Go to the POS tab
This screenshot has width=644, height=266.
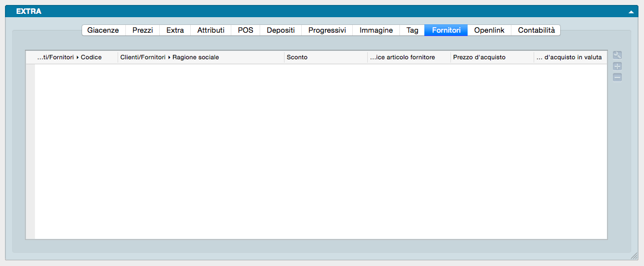(245, 30)
